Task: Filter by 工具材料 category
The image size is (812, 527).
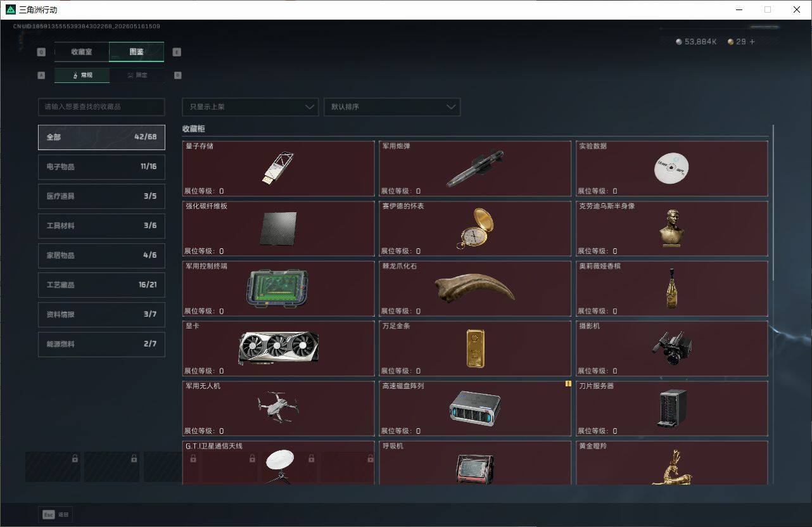Action: [x=101, y=225]
